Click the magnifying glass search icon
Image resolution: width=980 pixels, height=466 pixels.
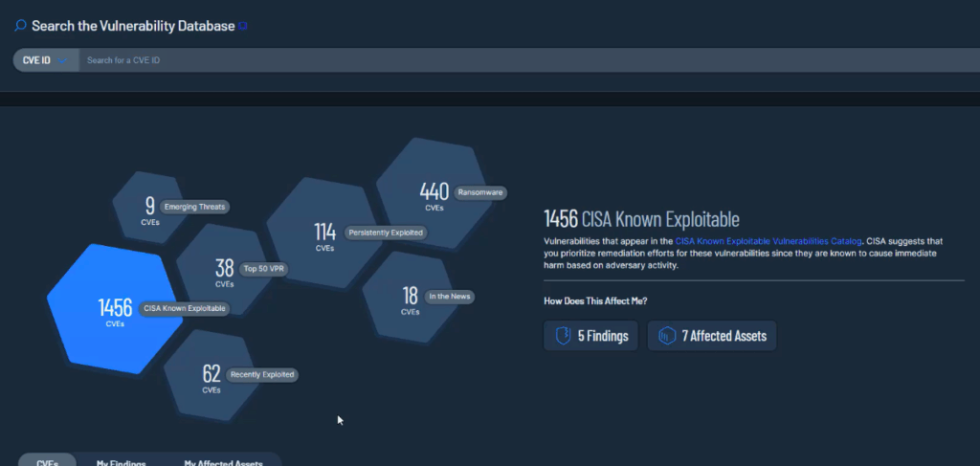(x=20, y=26)
